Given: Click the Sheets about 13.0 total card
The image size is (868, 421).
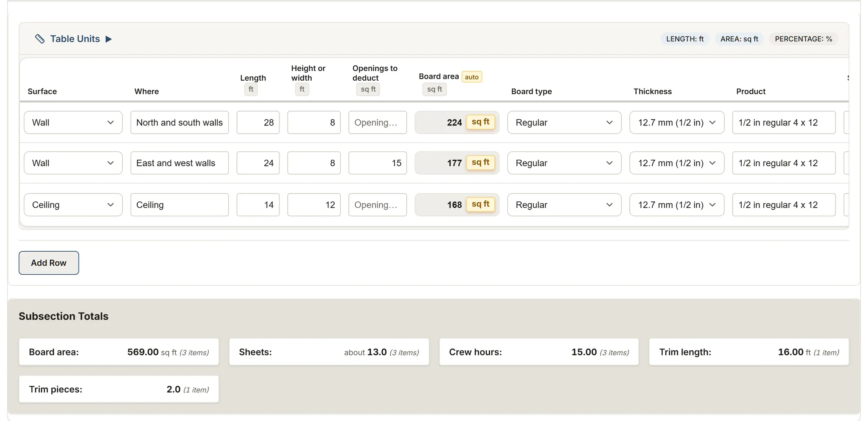Looking at the screenshot, I should point(329,352).
